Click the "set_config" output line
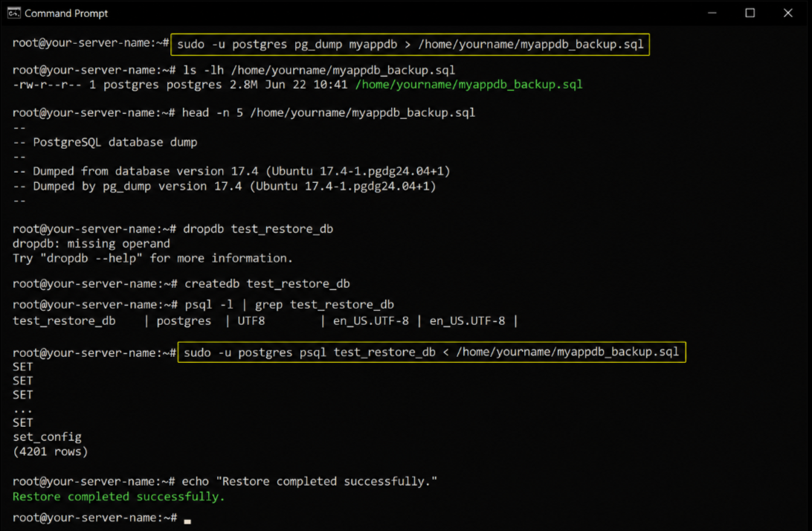This screenshot has width=812, height=531. coord(47,437)
